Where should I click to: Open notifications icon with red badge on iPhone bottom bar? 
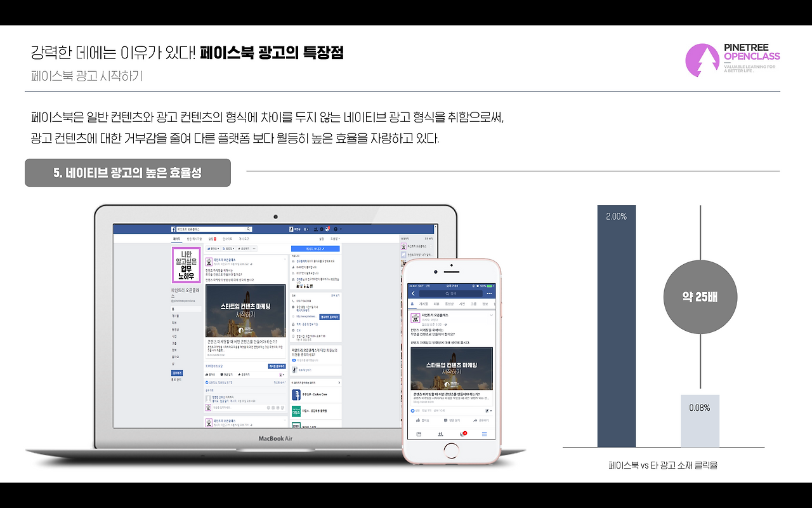pos(461,434)
